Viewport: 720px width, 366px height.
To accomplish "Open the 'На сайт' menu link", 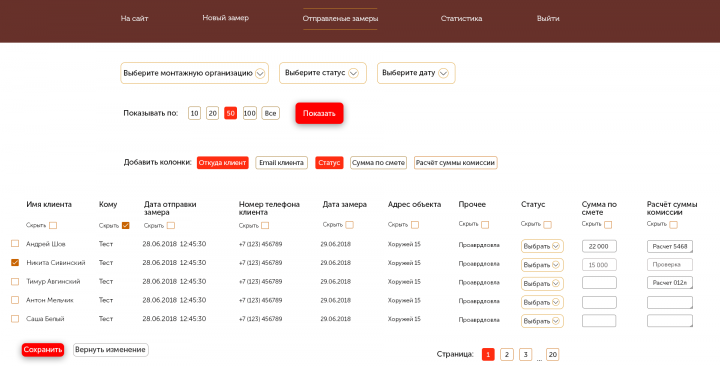I will [x=134, y=19].
